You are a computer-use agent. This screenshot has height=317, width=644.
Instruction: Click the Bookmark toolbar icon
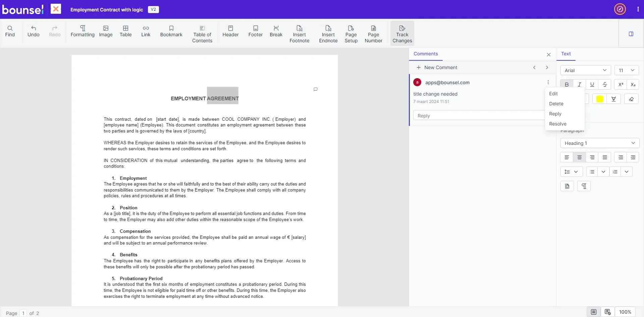tap(171, 31)
